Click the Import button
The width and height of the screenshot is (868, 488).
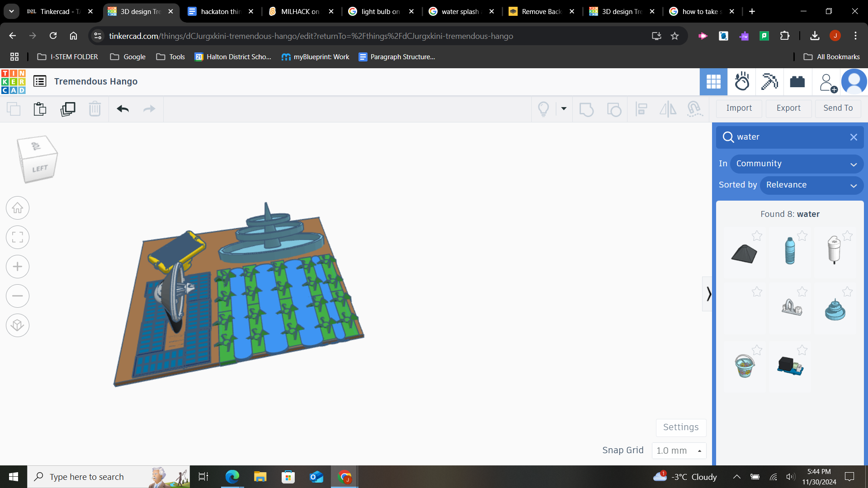[x=739, y=108]
